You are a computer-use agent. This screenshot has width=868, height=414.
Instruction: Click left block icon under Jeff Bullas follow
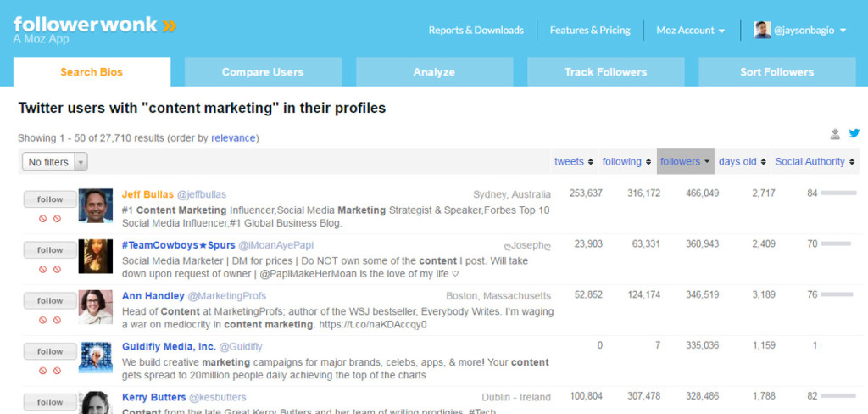point(42,218)
